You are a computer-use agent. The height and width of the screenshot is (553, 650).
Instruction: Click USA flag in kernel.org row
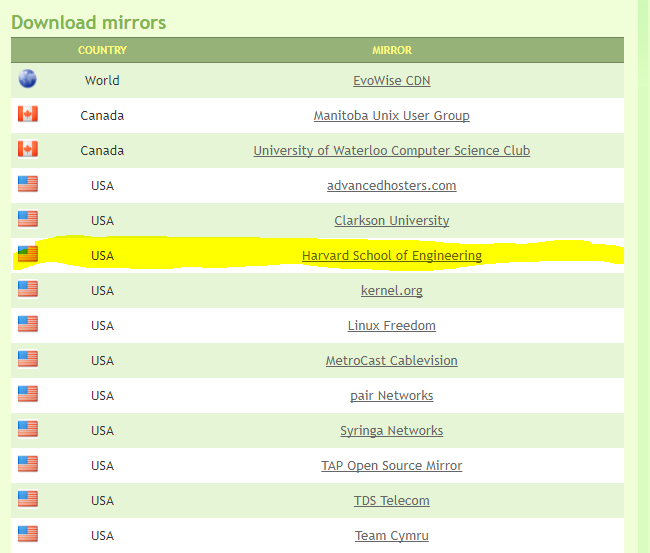(28, 289)
